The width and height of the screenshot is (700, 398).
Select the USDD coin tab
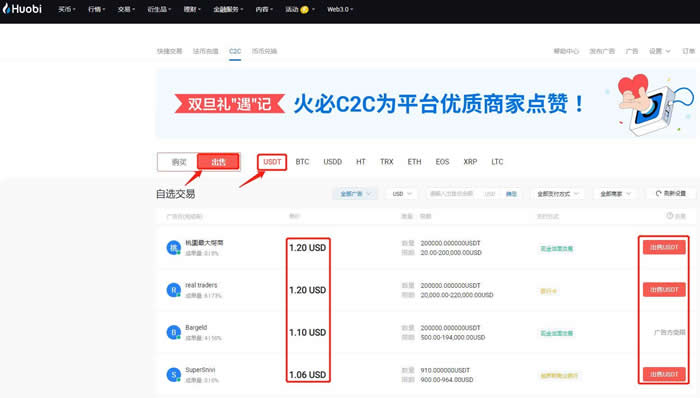333,162
